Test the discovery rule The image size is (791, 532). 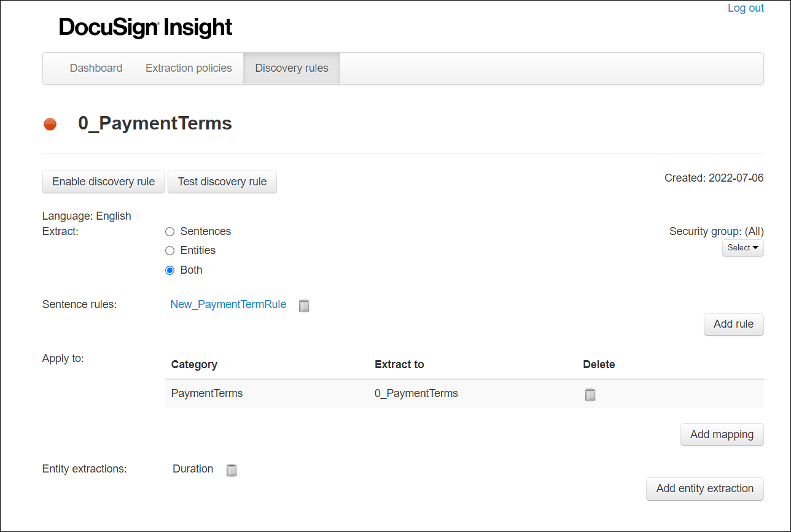tap(222, 182)
